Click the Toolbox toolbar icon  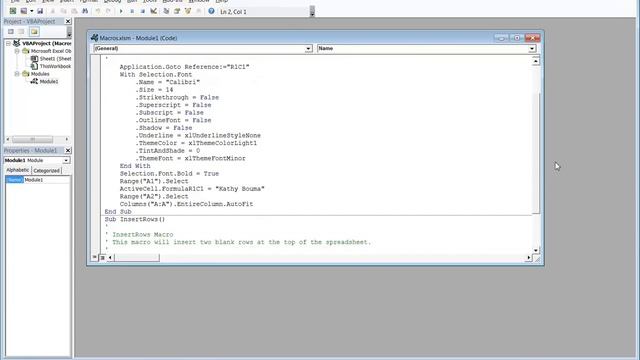coord(198,11)
